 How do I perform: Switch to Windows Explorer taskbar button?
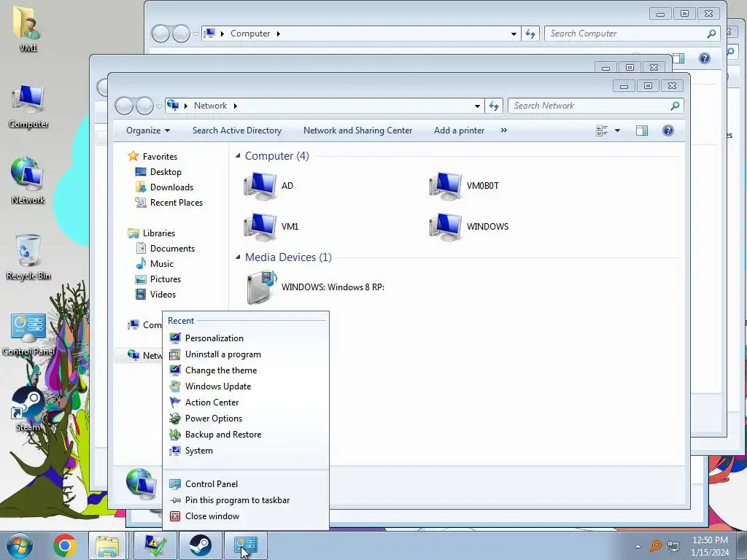click(108, 545)
